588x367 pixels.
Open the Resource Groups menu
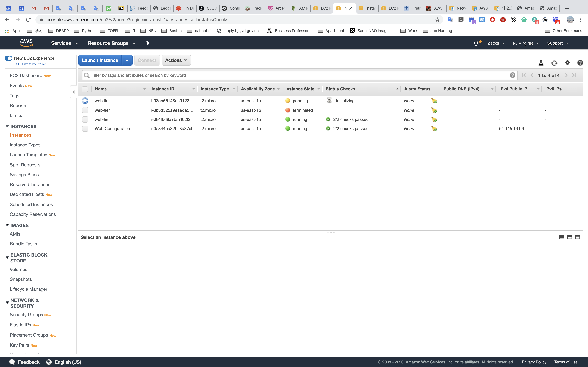tap(111, 43)
